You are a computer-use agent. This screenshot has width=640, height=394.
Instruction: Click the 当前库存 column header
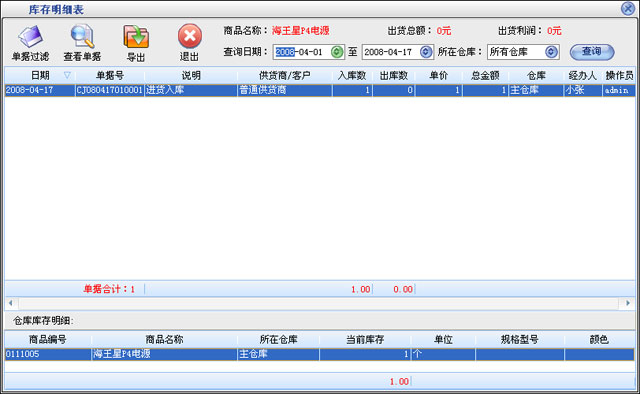365,340
